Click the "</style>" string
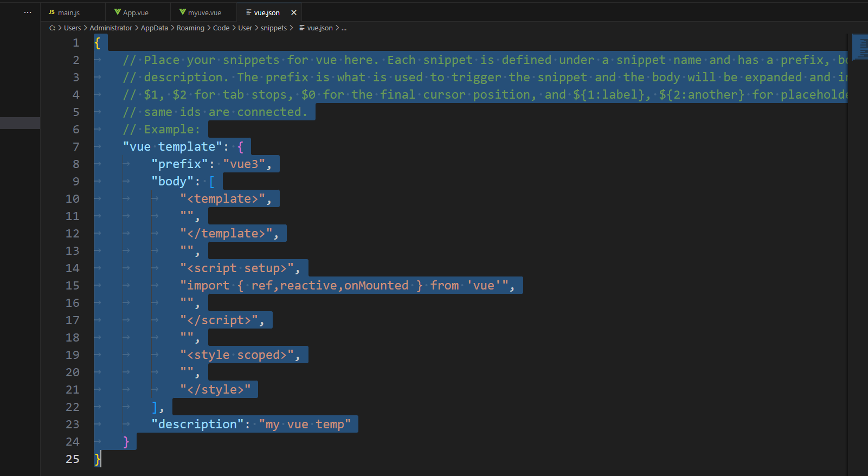Screen dimensions: 868x476 pos(215,390)
